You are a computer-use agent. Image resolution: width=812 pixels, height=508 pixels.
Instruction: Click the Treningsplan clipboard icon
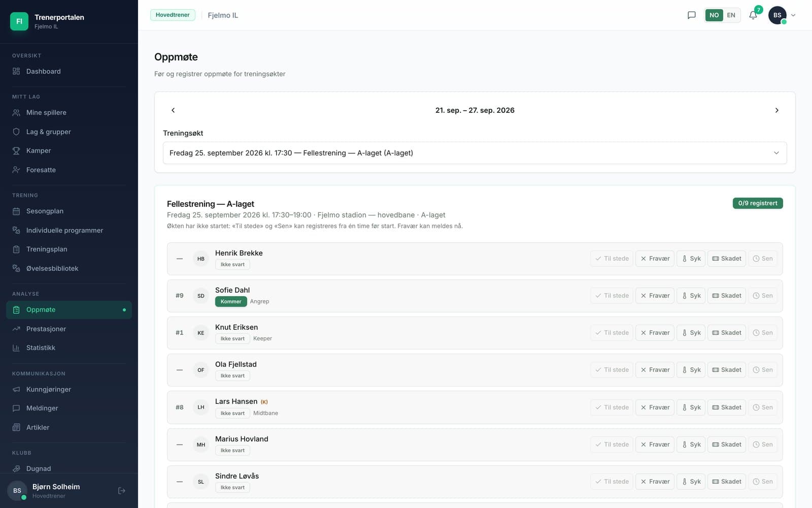coord(16,249)
